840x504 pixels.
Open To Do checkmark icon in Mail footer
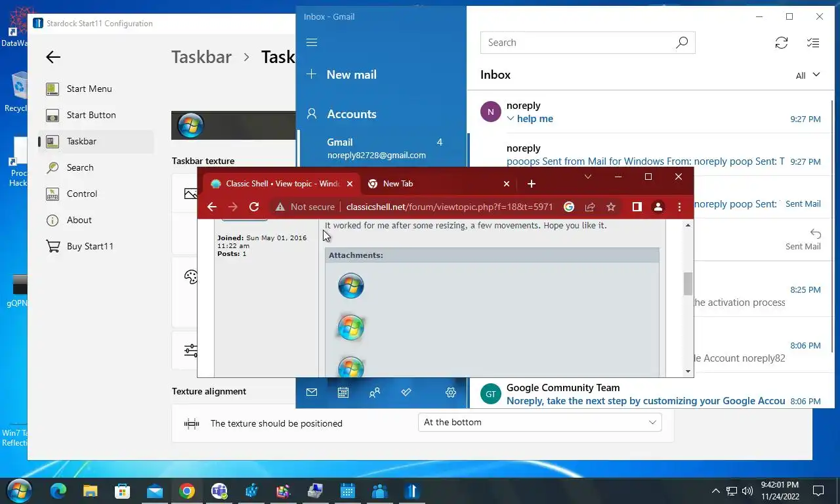point(406,392)
